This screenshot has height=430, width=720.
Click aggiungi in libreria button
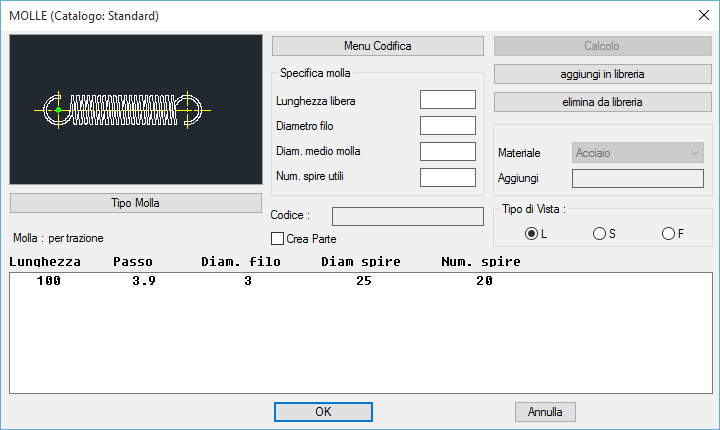coord(602,74)
